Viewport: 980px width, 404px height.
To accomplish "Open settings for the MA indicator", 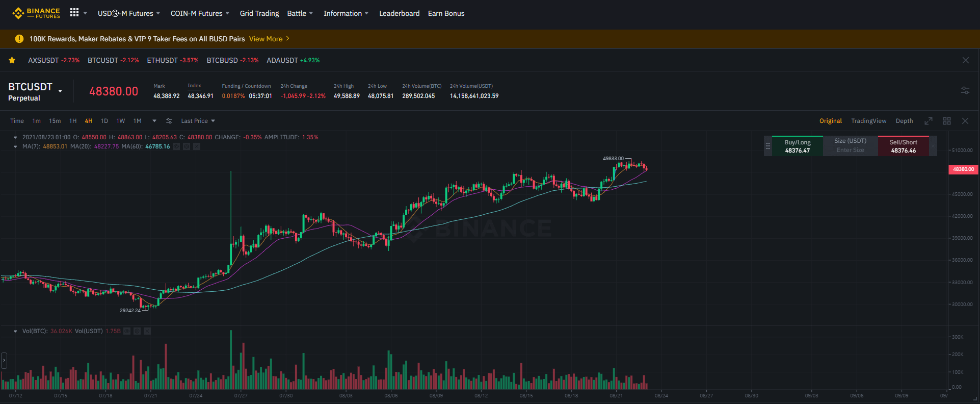I will click(x=187, y=146).
